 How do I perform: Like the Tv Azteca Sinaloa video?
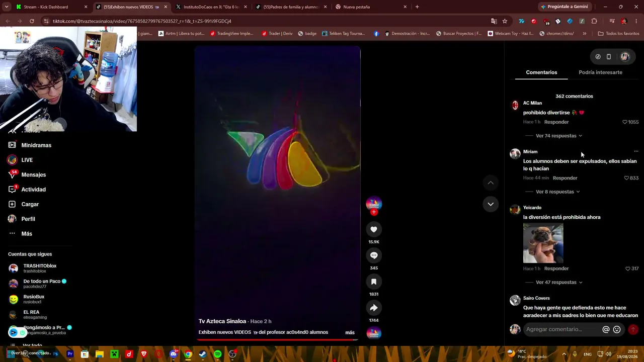[x=374, y=229]
